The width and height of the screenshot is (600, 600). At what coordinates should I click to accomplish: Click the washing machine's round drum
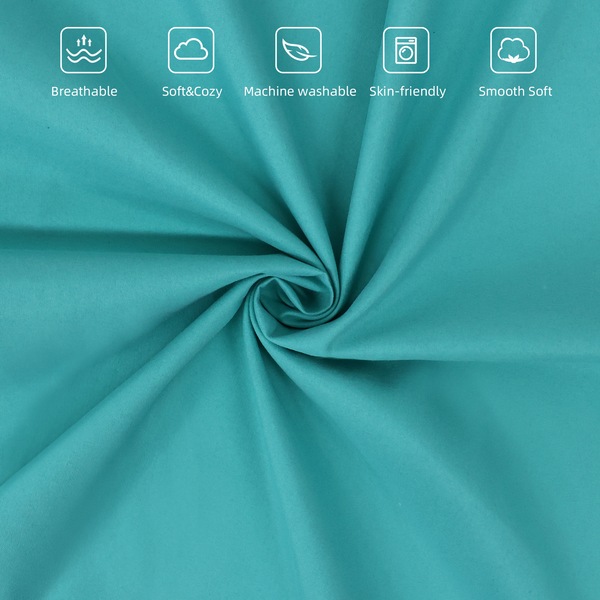coord(406,54)
